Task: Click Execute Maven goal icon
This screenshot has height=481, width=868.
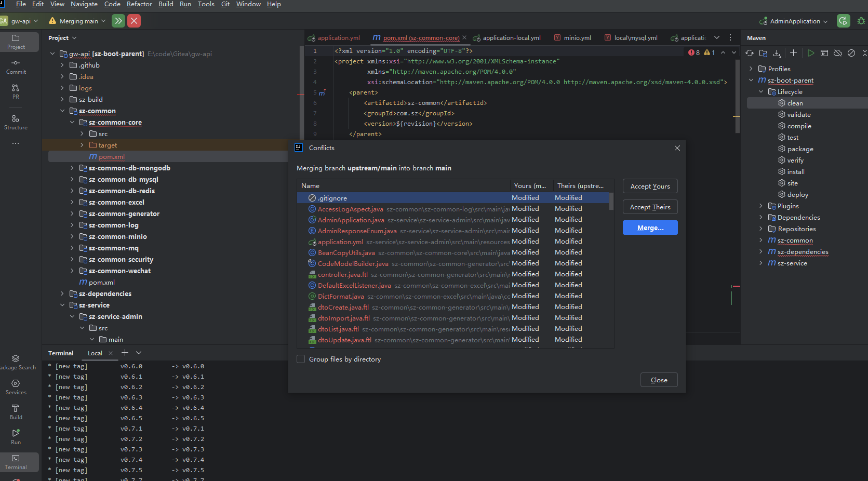Action: (x=824, y=53)
